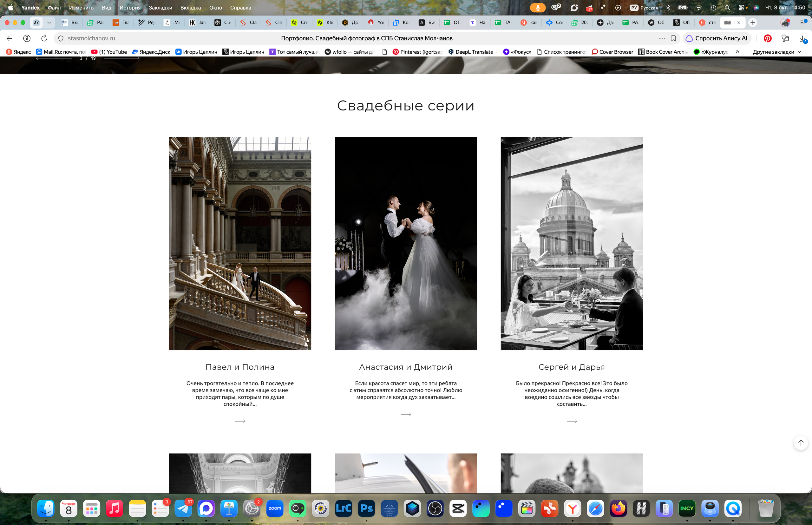
Task: Open the three-dots page menu in address bar
Action: 662,38
